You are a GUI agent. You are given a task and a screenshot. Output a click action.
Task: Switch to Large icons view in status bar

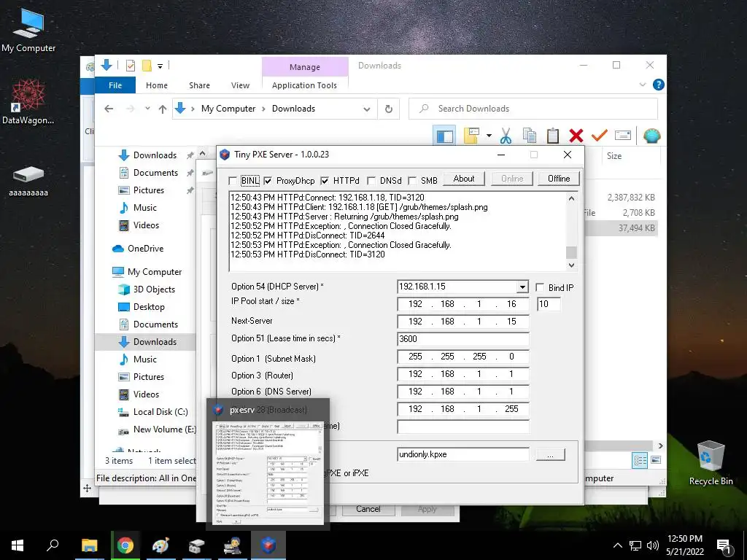pyautogui.click(x=656, y=460)
